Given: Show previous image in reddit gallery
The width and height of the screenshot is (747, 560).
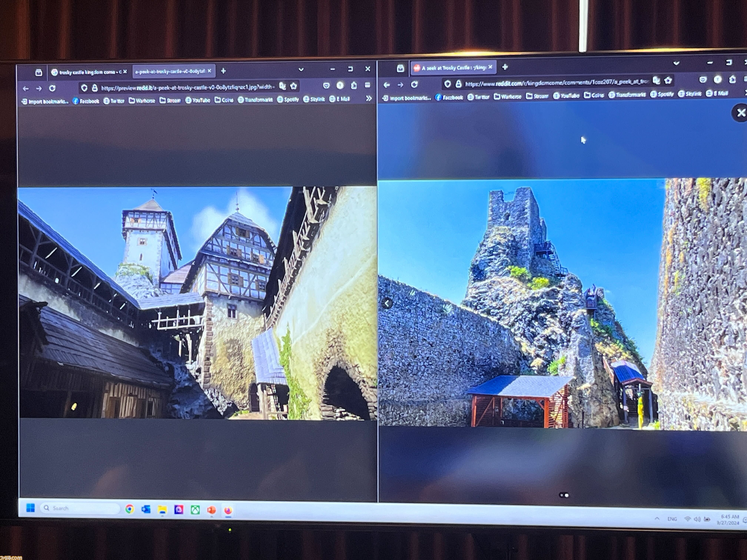Looking at the screenshot, I should [x=387, y=304].
